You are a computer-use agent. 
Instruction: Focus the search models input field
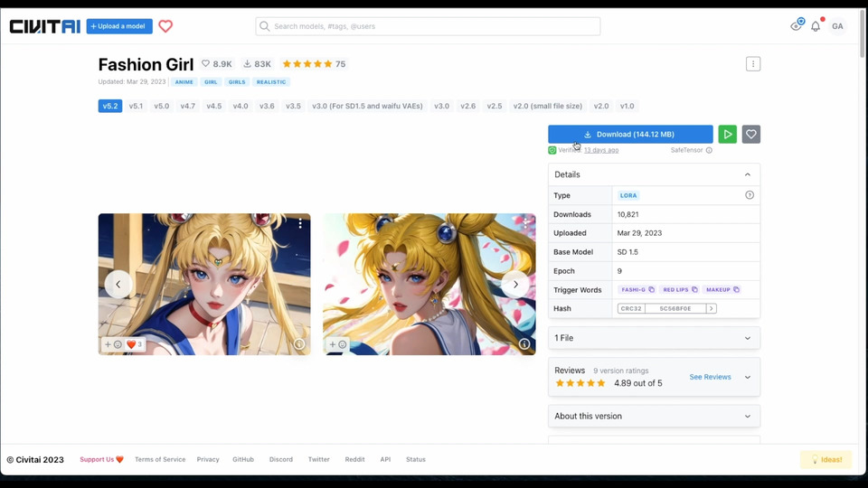click(x=428, y=26)
